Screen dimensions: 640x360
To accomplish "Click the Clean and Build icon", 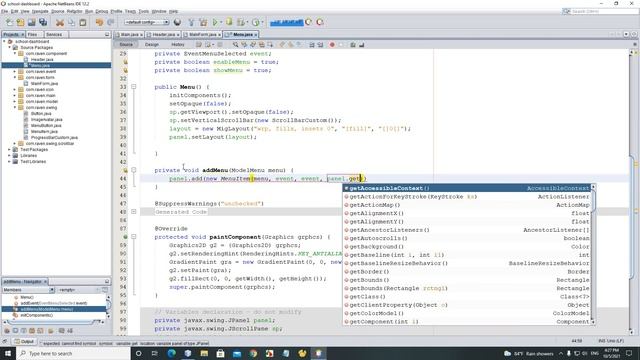I will 203,22.
